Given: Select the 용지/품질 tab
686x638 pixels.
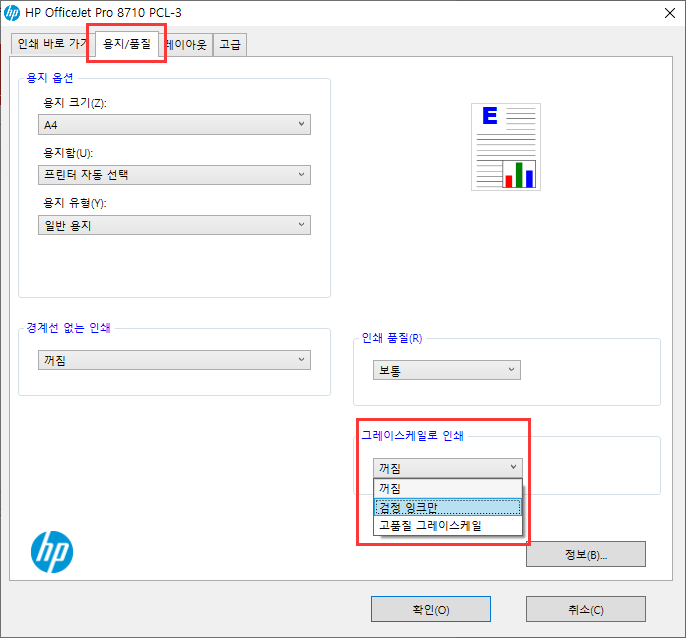Looking at the screenshot, I should [126, 43].
